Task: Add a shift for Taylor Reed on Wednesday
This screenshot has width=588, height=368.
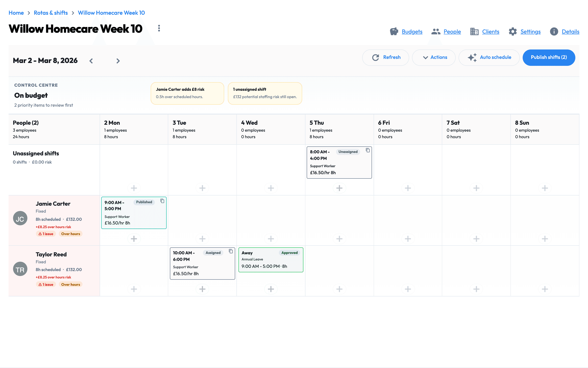Action: tap(271, 289)
